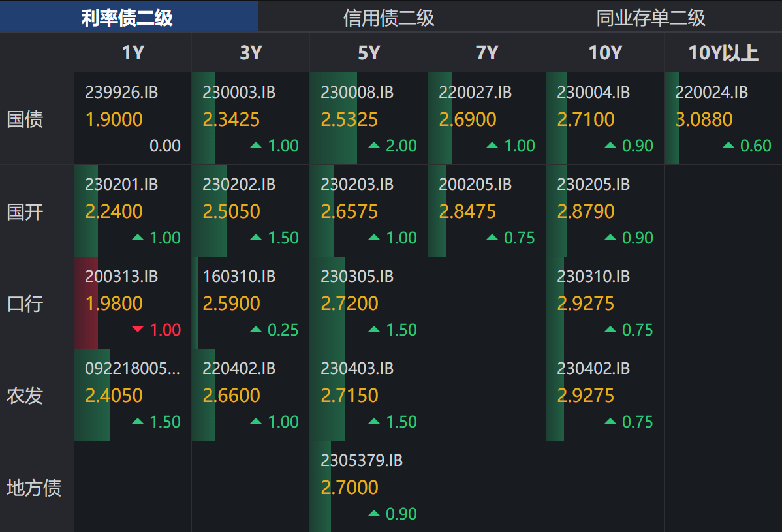Image resolution: width=782 pixels, height=532 pixels.
Task: Click the red down arrow for 200313.IB
Action: tap(138, 330)
